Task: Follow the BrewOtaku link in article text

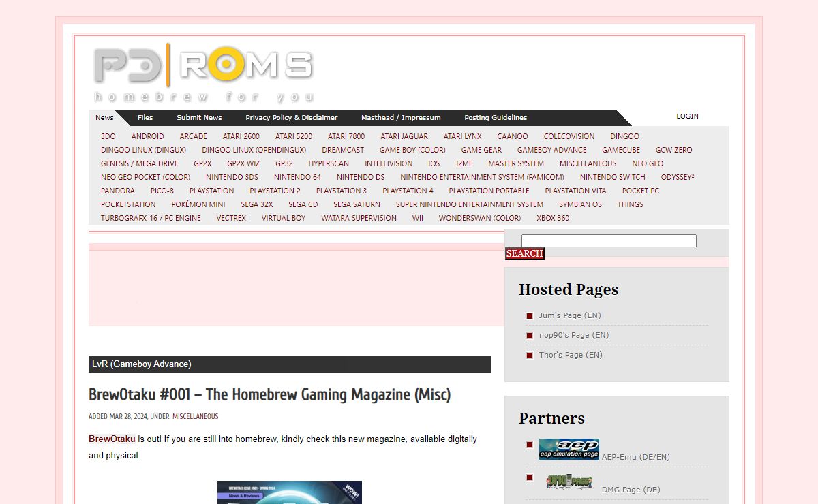Action: pos(112,439)
